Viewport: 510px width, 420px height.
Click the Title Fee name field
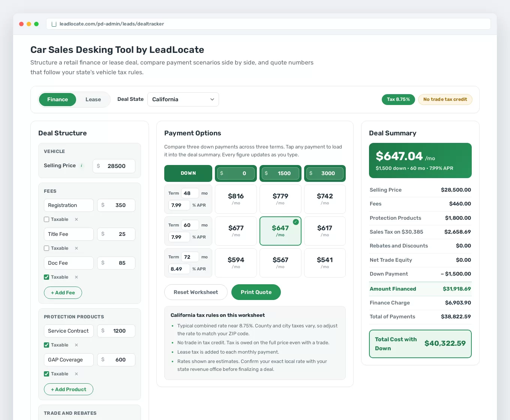69,234
